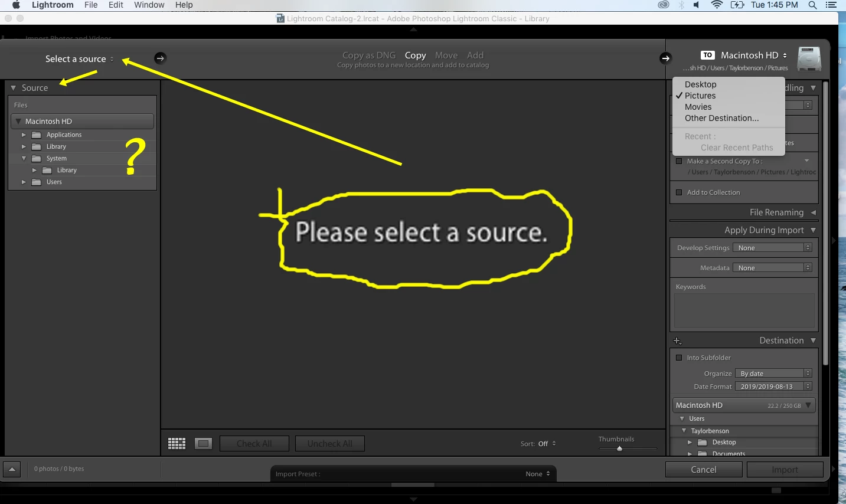Toggle Add to Collection checkbox
Screen dimensions: 846x504
(x=679, y=192)
